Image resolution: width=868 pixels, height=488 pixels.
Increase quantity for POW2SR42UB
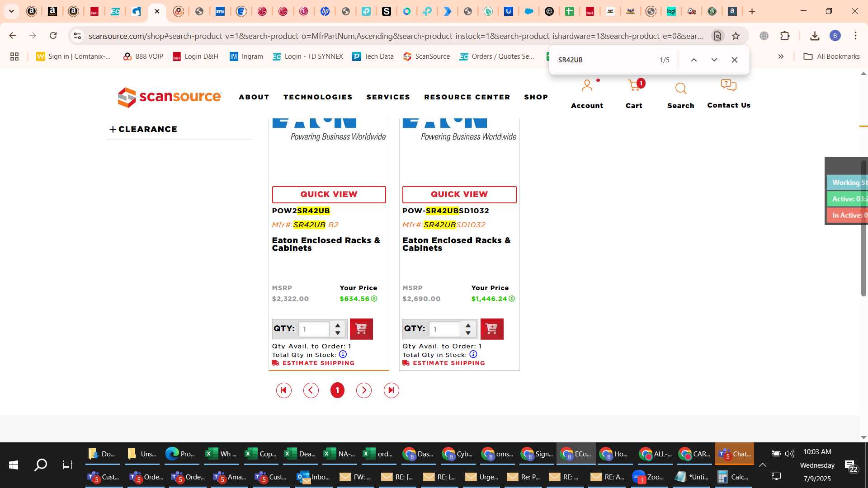338,325
